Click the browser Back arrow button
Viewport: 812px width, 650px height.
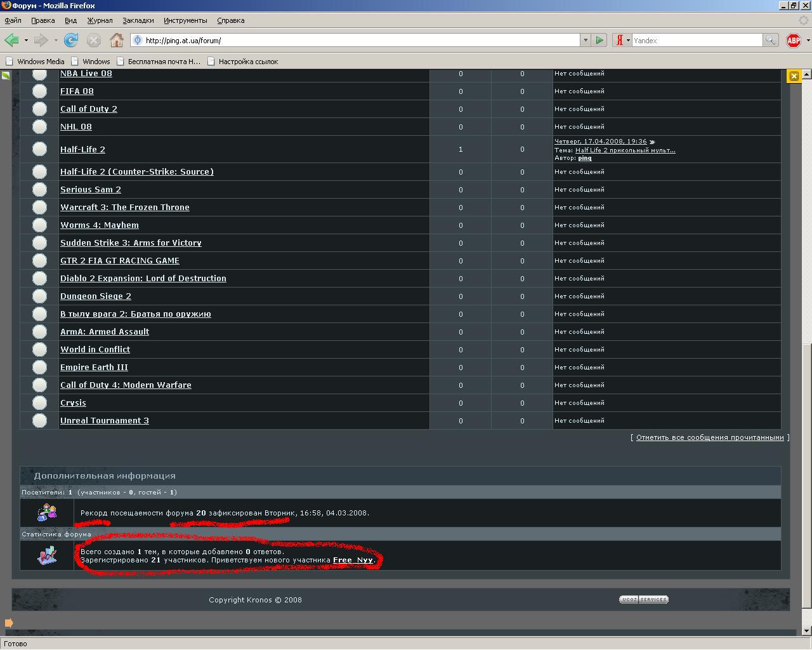click(11, 40)
